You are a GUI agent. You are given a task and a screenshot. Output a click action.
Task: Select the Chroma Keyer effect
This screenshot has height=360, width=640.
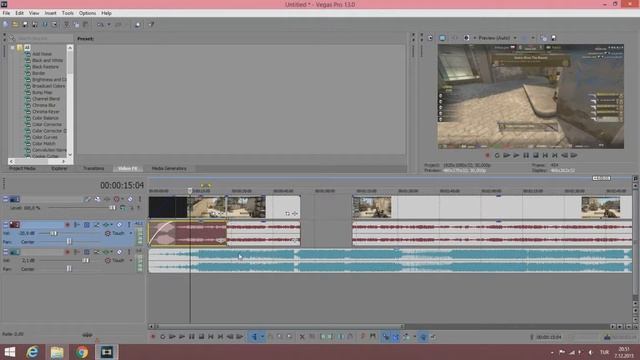tap(46, 111)
